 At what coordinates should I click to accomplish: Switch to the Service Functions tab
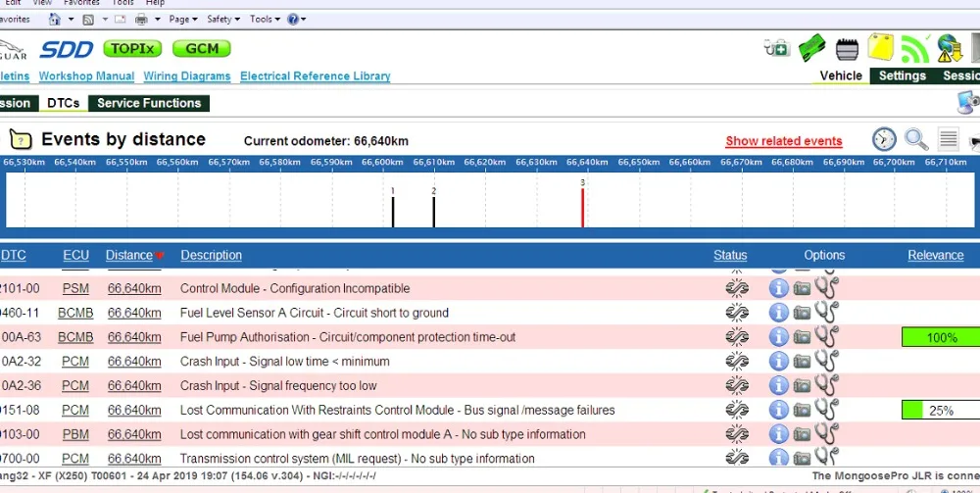tap(149, 103)
